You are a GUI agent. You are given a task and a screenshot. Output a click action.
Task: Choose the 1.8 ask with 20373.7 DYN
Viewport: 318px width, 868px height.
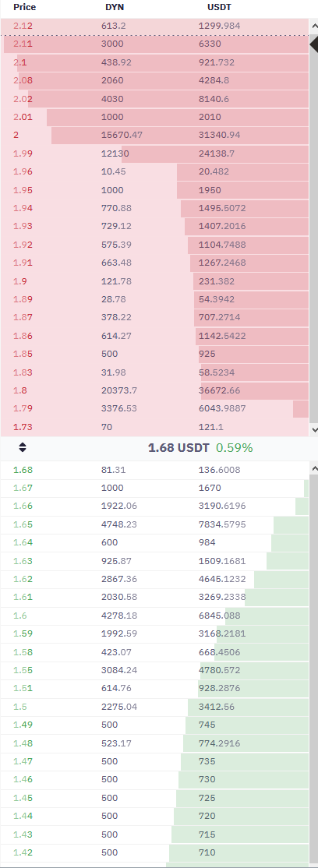[154, 391]
